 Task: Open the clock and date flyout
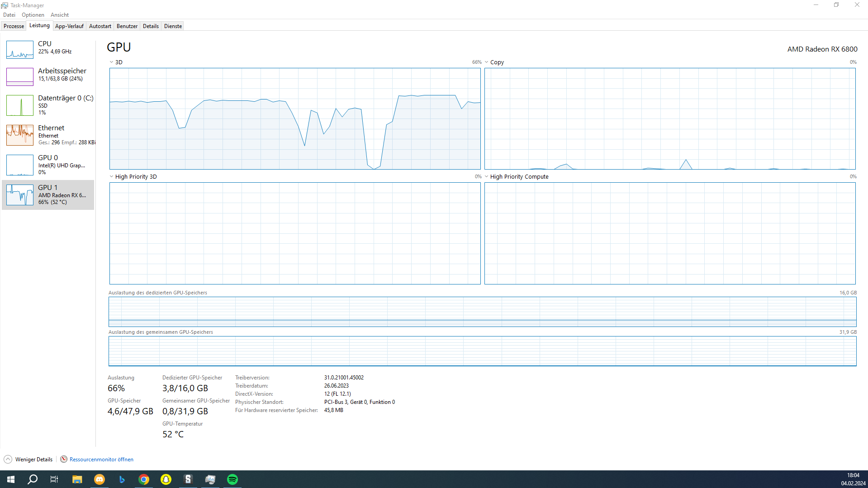(853, 479)
